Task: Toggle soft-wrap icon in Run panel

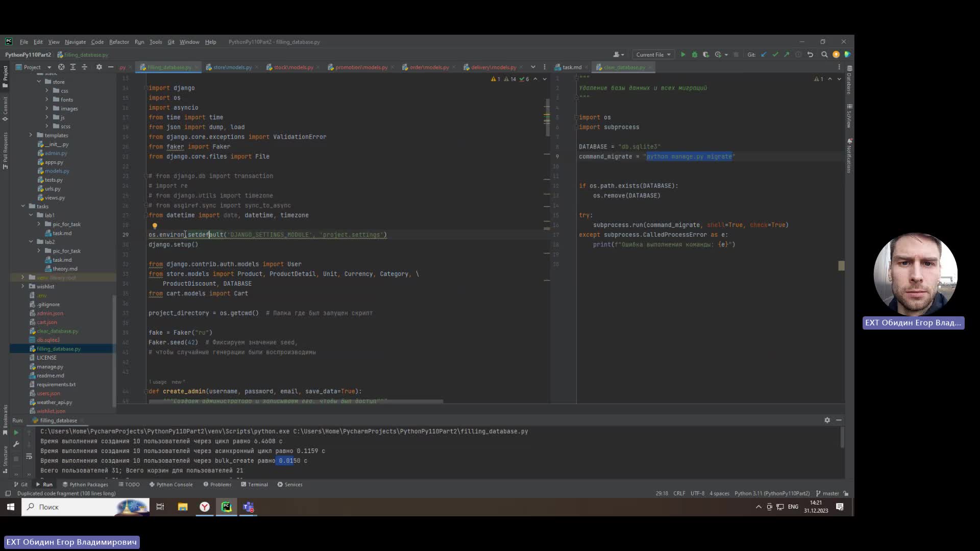Action: tap(29, 456)
